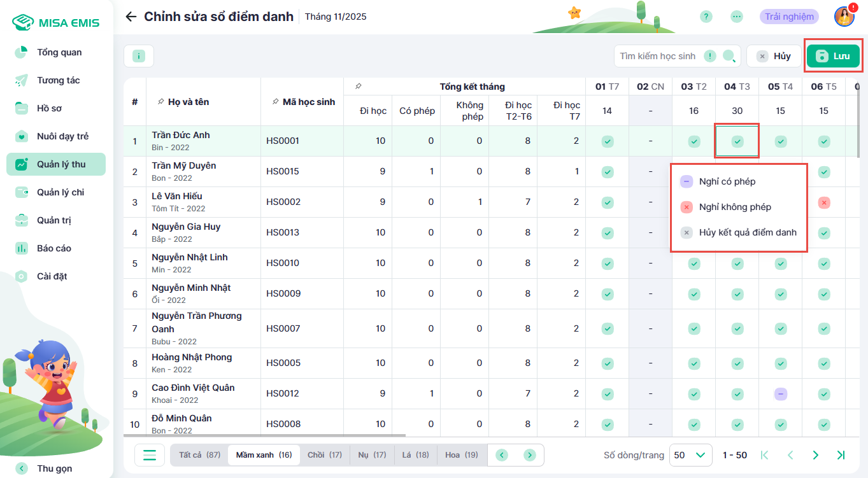Click the back arrow beside Chỉnh sửa sổ điểm danh
Screen dimensions: 868x478
pyautogui.click(x=131, y=17)
